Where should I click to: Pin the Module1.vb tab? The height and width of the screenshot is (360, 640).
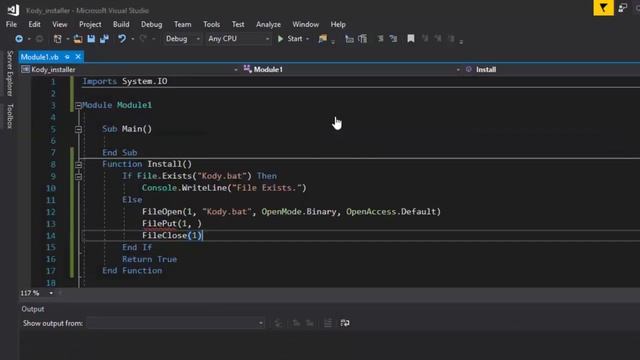click(67, 57)
